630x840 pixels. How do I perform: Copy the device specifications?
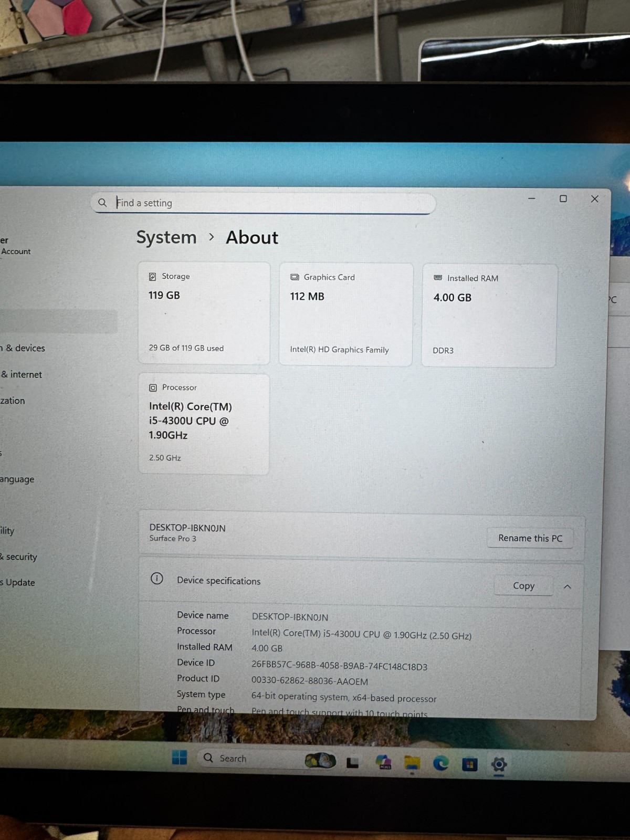[x=523, y=585]
